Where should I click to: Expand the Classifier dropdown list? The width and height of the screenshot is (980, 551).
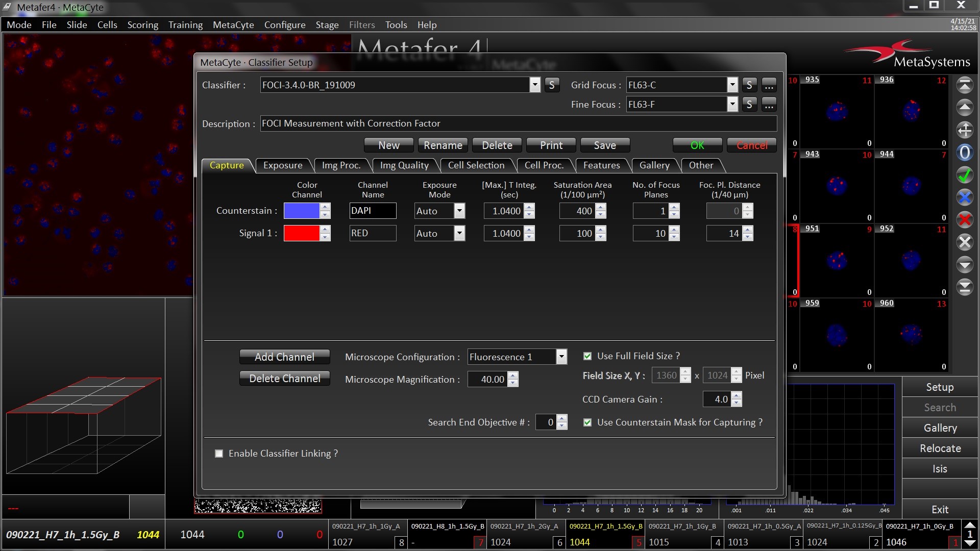coord(534,85)
